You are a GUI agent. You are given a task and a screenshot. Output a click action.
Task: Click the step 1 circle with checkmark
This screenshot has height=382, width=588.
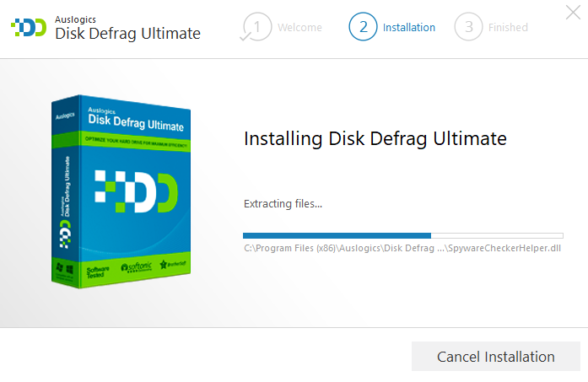256,27
